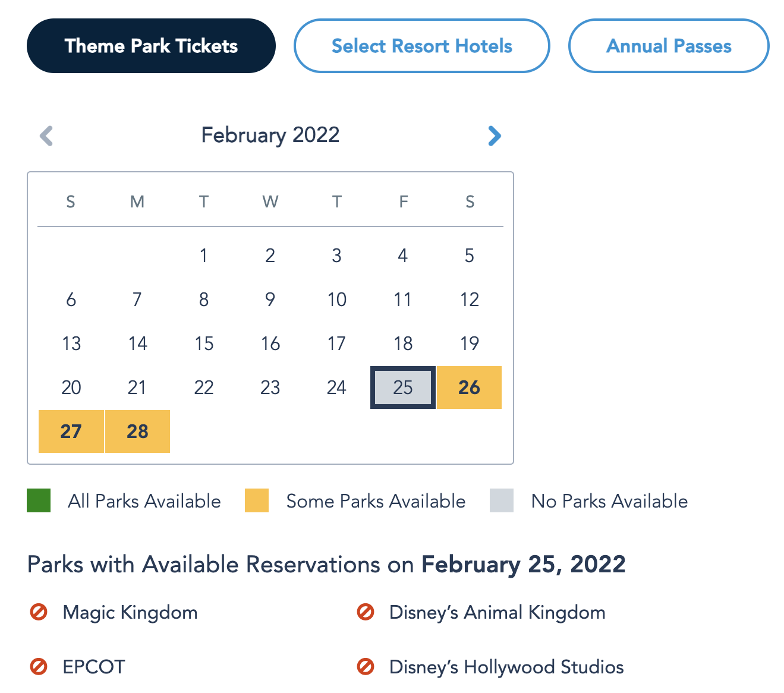Click the Magic Kingdom park name
This screenshot has width=784, height=693.
tap(130, 612)
